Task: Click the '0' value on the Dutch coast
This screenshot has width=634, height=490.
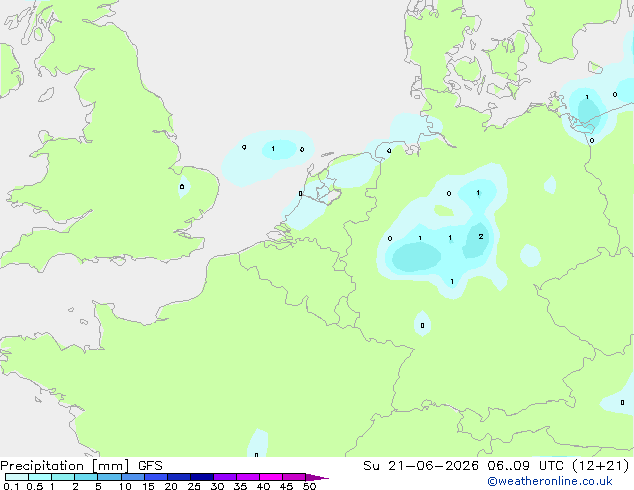Action: 300,194
